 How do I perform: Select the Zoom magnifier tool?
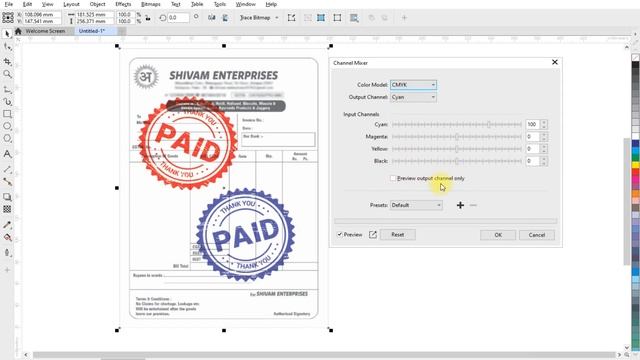click(x=7, y=74)
